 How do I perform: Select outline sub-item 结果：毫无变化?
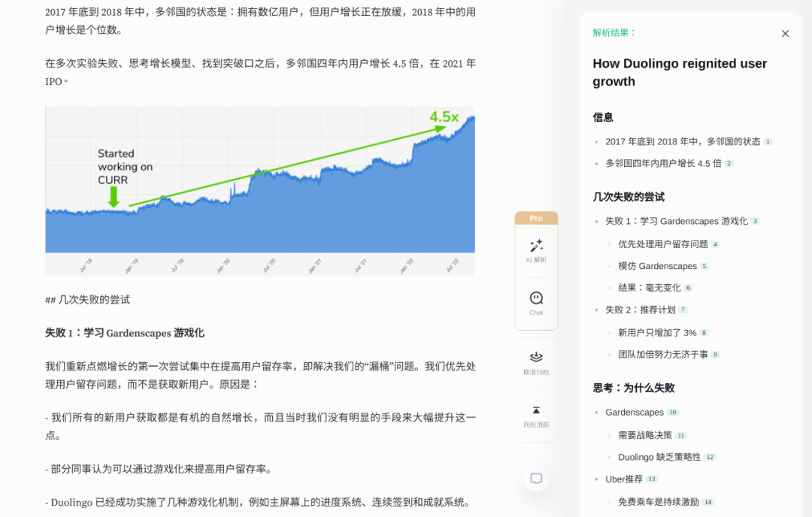(x=650, y=288)
